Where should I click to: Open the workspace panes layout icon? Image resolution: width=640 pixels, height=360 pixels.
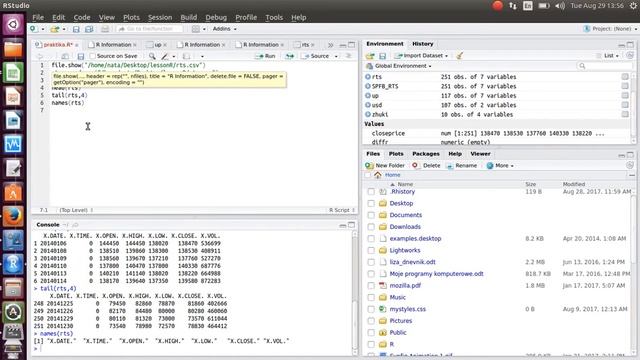pyautogui.click(x=196, y=29)
